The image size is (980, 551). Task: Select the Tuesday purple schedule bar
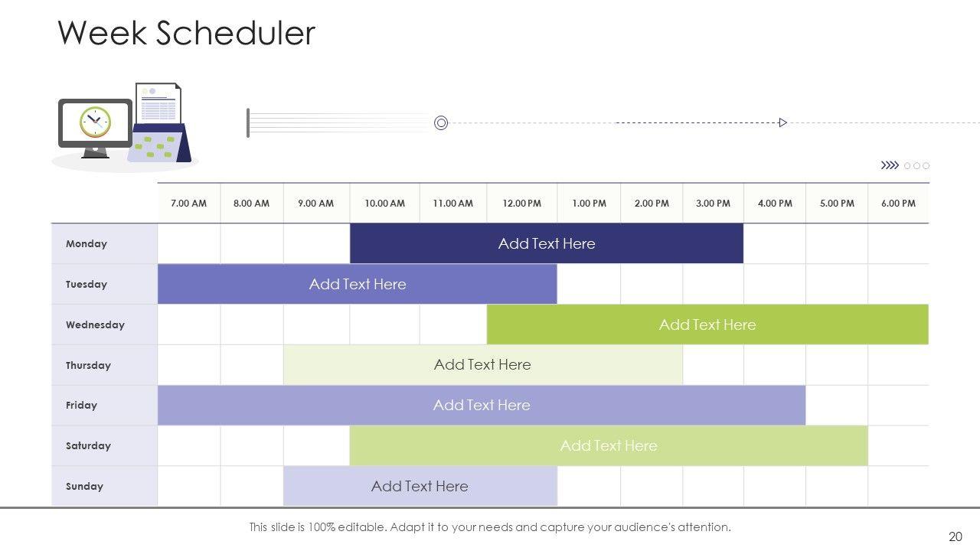click(x=357, y=284)
